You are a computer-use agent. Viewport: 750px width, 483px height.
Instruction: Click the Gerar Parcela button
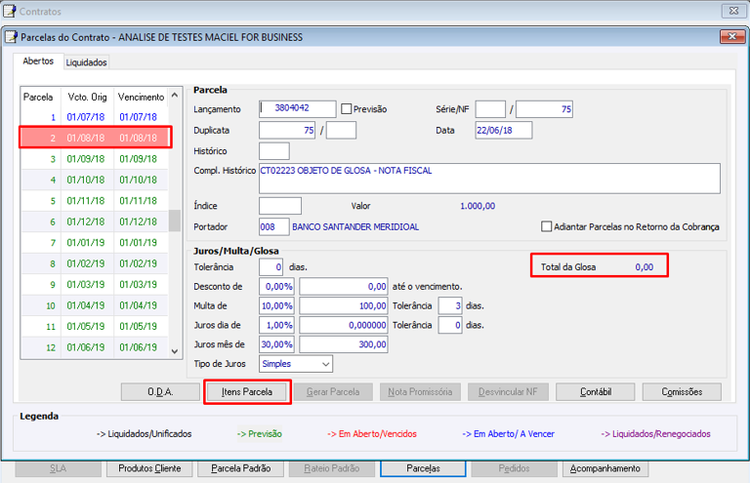(333, 392)
